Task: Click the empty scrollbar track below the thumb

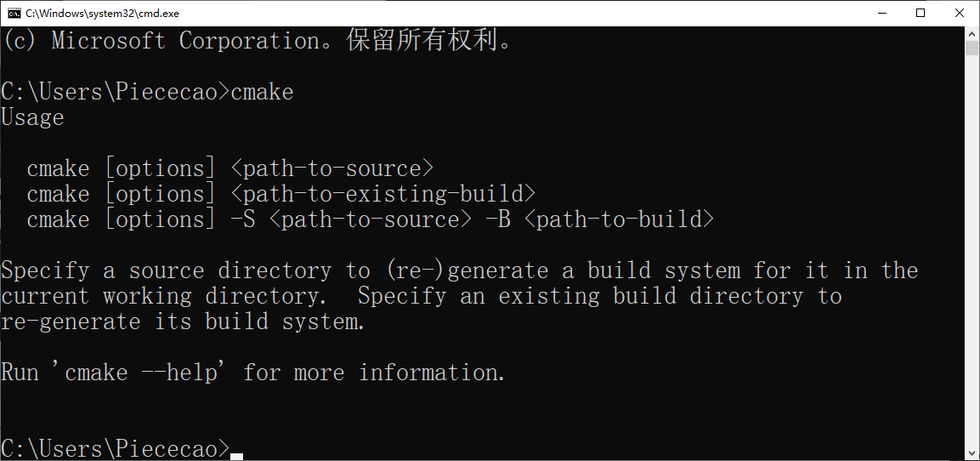Action: point(972,255)
